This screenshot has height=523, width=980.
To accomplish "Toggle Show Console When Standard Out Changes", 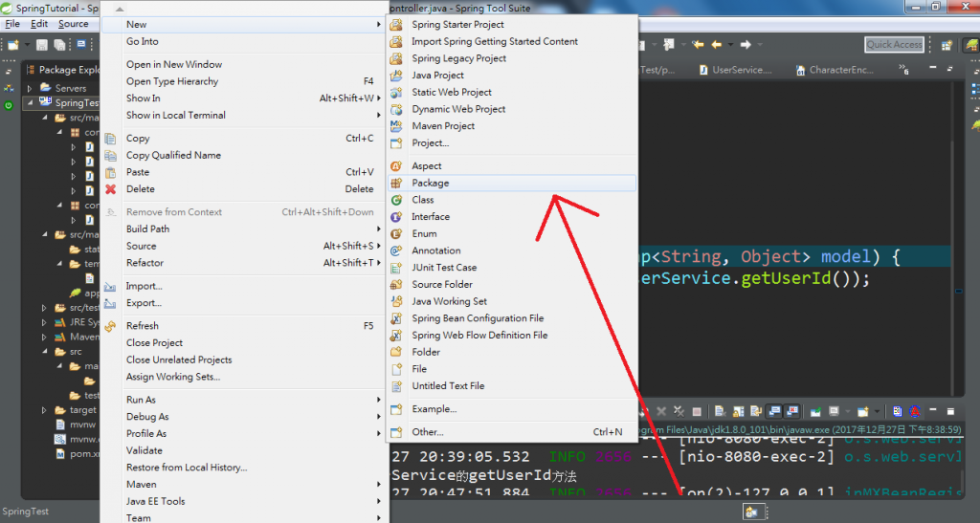I will (773, 411).
